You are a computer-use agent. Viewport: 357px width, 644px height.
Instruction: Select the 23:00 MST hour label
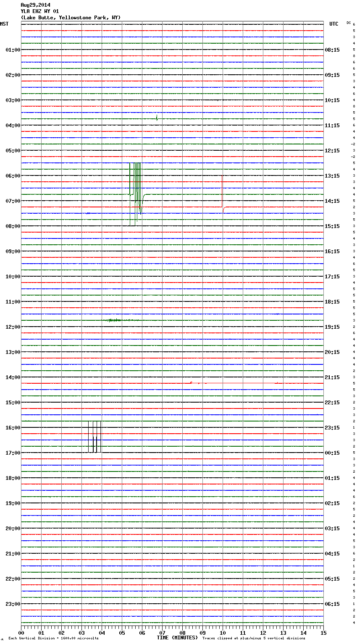[13, 604]
